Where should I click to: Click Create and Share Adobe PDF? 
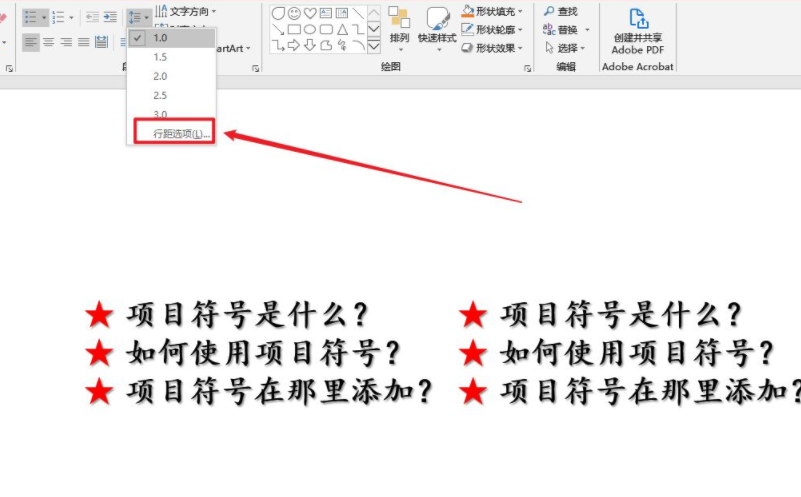click(637, 31)
